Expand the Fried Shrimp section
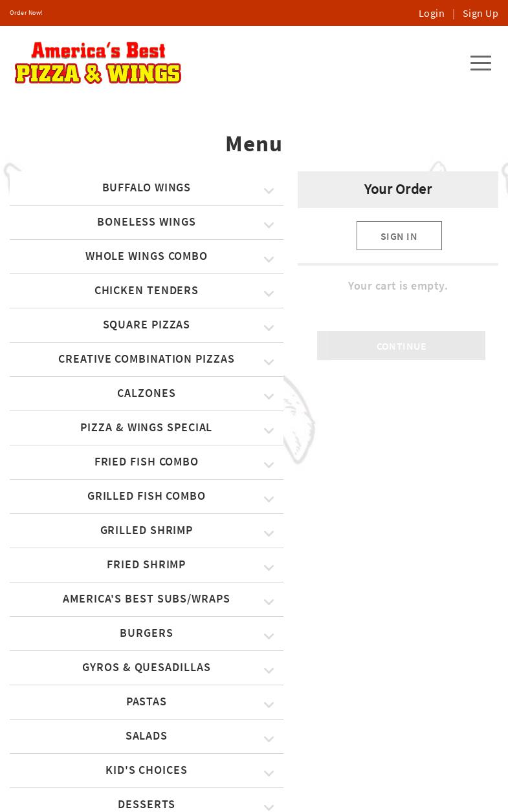Screen dimensions: 508x812 146,564
